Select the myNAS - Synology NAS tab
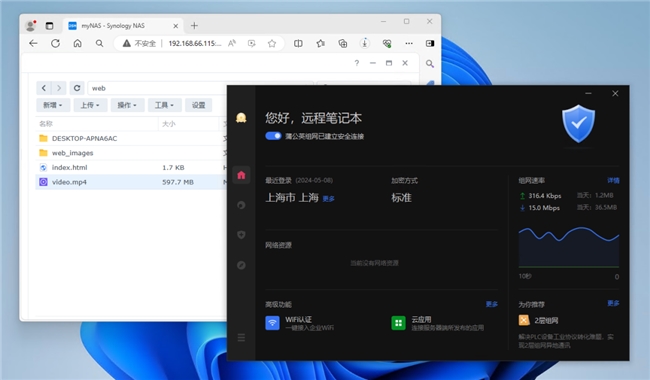650x380 pixels. 123,26
